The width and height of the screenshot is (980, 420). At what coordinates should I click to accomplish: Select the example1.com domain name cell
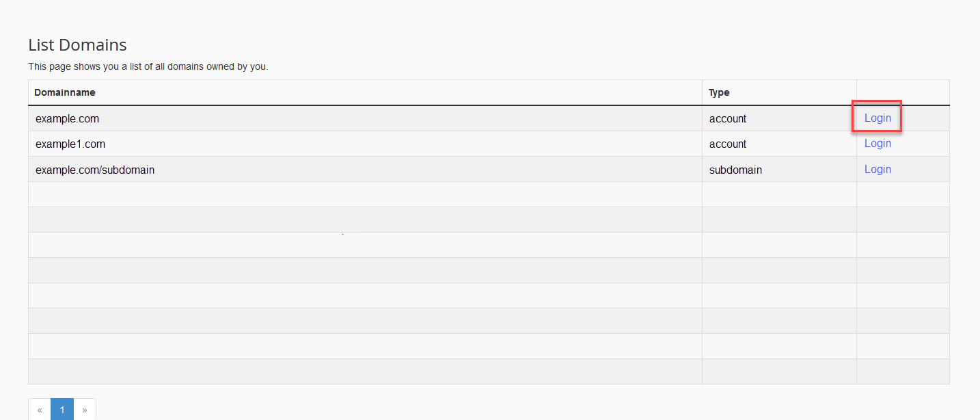click(70, 144)
